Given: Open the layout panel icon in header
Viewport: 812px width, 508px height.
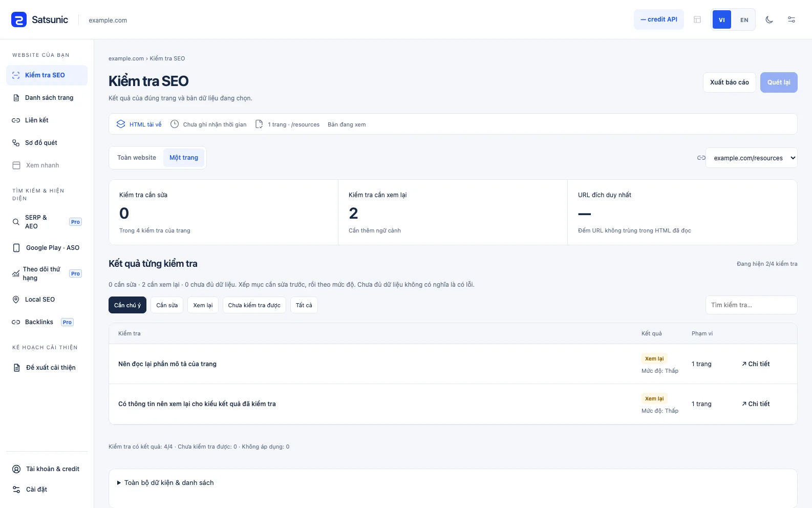Looking at the screenshot, I should (697, 19).
